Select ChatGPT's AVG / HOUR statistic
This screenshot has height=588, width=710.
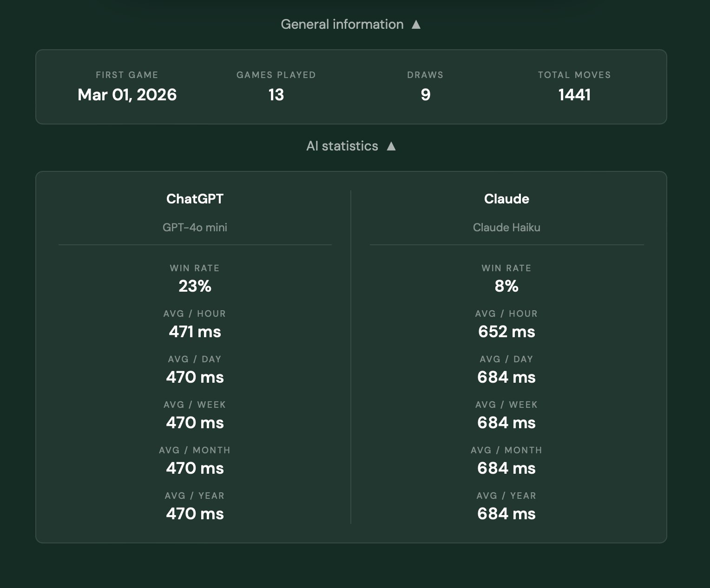point(195,332)
